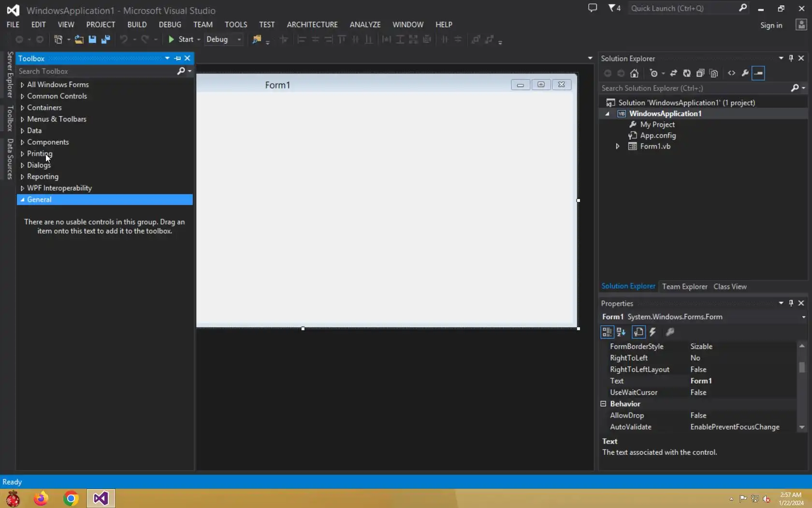This screenshot has height=508, width=812.
Task: Click the Properties grid scrollbar thumb
Action: pos(802,368)
